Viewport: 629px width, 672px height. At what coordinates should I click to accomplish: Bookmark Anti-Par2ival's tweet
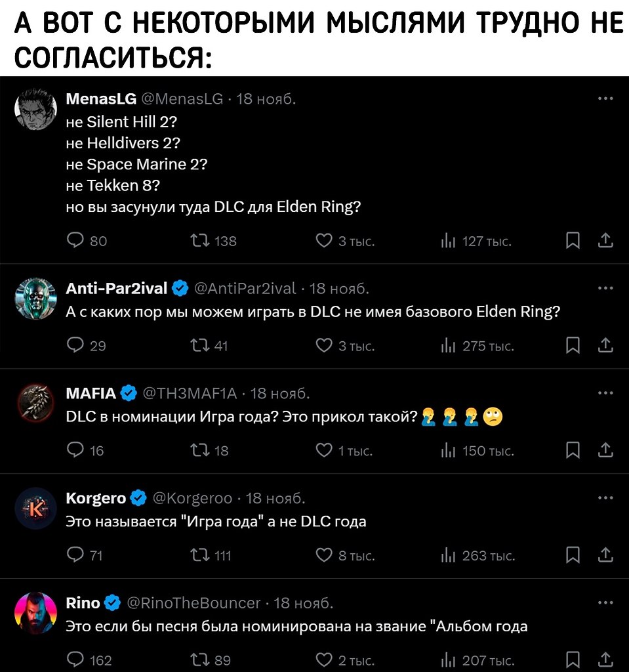coord(573,345)
